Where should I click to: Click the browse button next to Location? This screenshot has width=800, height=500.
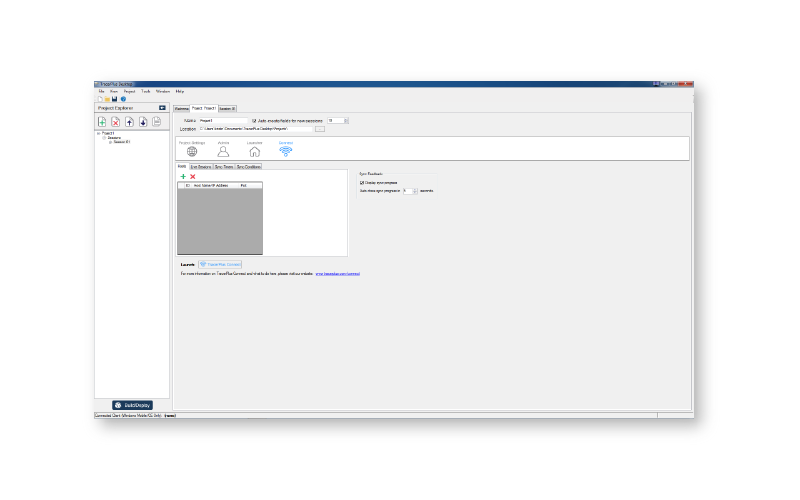pyautogui.click(x=320, y=129)
